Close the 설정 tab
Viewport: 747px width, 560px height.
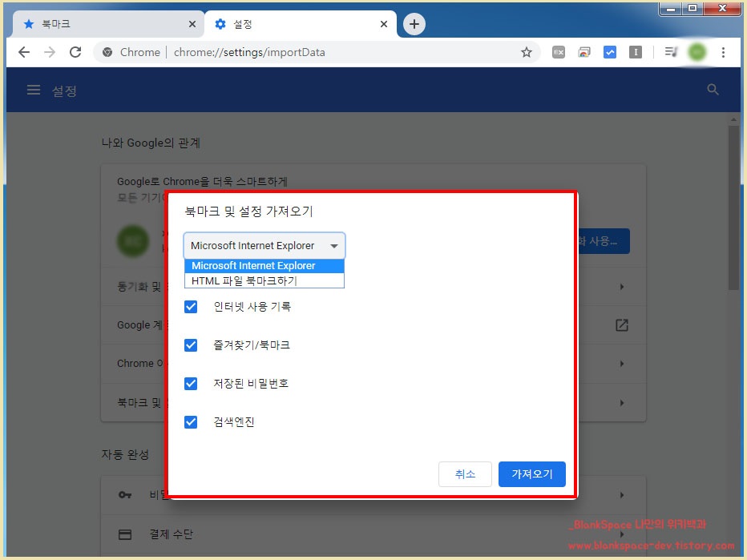383,24
